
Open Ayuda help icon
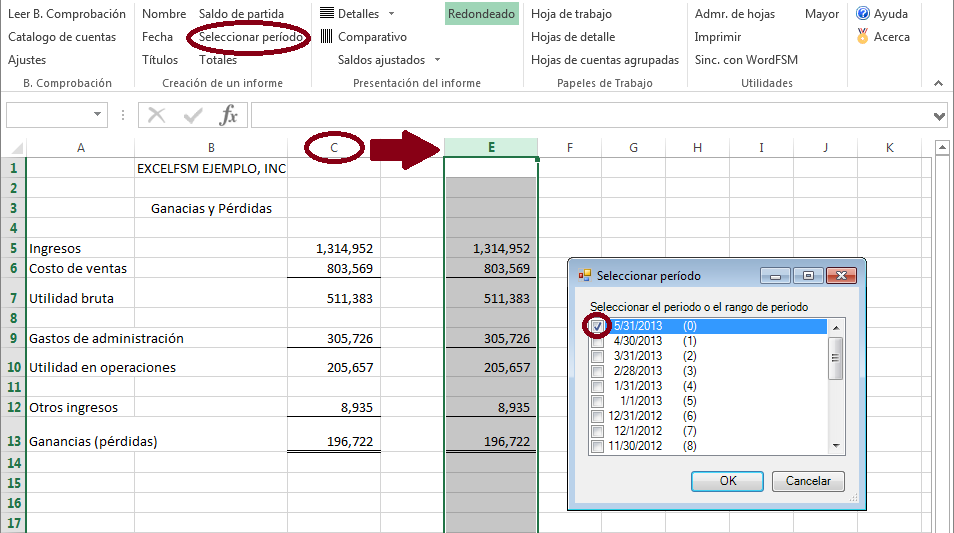pyautogui.click(x=863, y=13)
